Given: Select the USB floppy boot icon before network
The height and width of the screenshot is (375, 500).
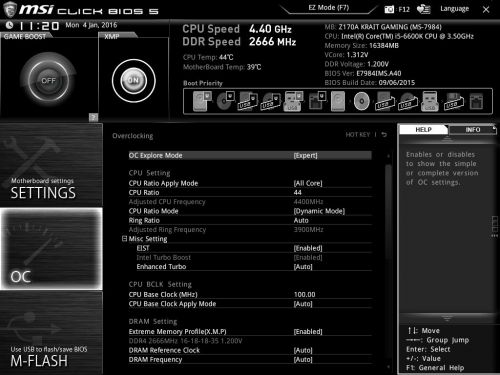Looking at the screenshot, I should coord(454,102).
